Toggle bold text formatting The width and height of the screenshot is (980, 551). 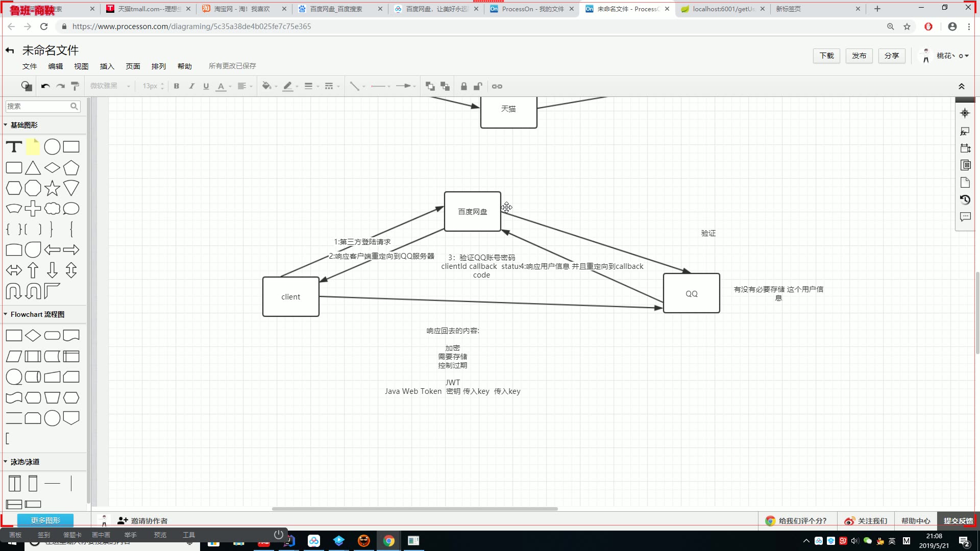177,86
